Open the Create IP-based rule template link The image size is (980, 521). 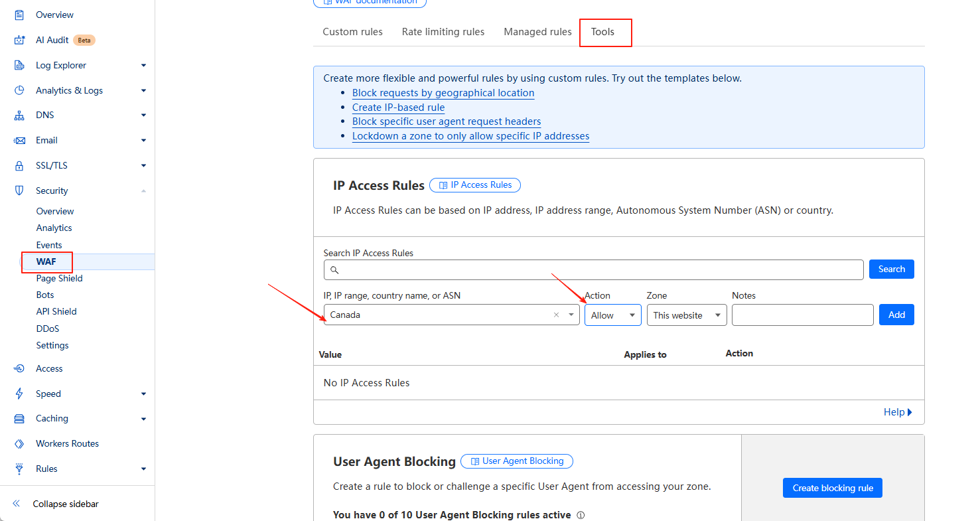[398, 107]
